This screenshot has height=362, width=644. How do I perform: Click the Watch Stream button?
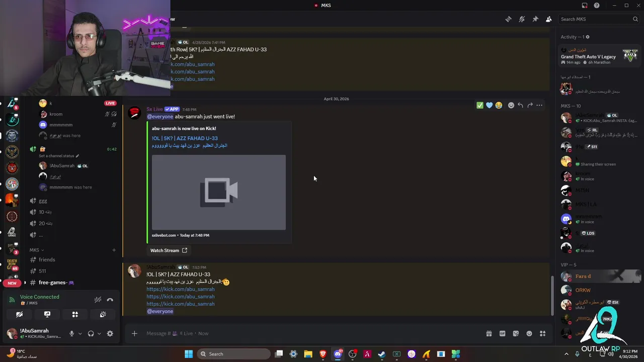169,250
